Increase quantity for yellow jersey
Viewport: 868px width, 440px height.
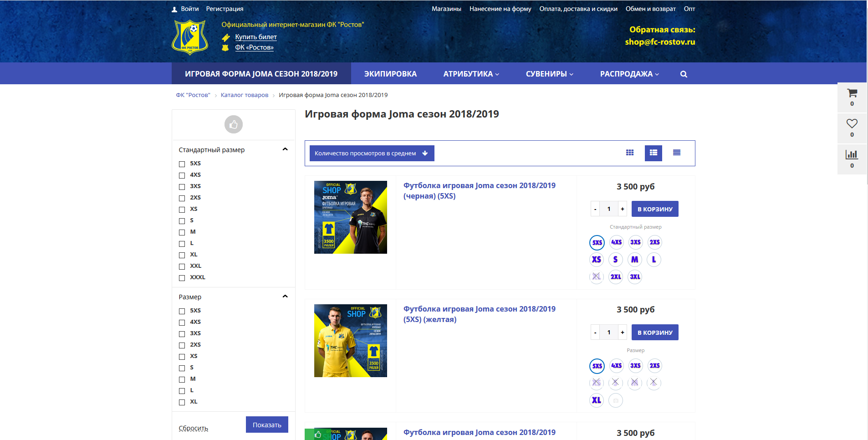(x=623, y=333)
